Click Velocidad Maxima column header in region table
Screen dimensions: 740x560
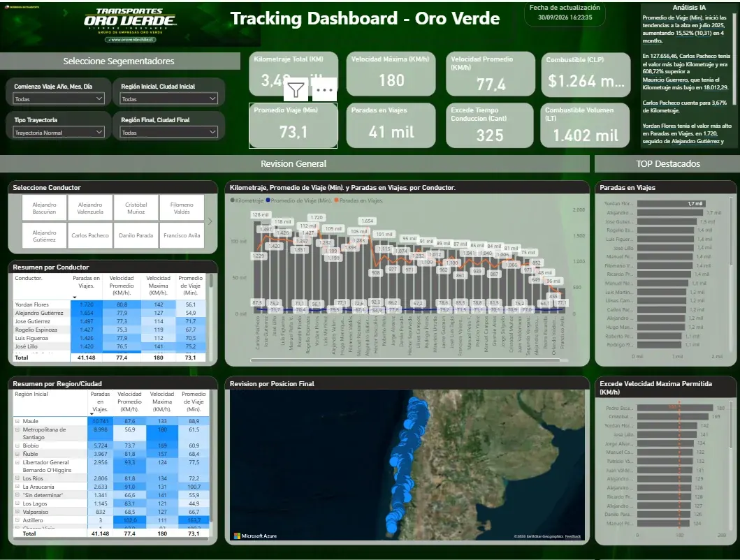[162, 401]
